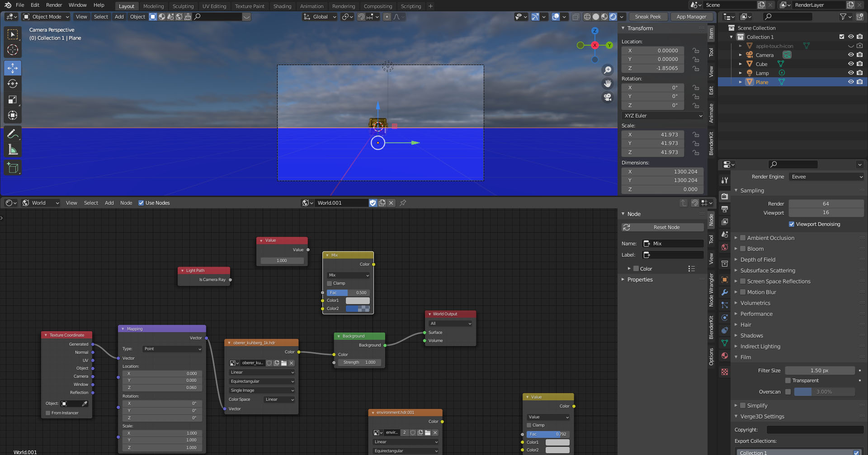Open image file for oberer_kuhberg node
The width and height of the screenshot is (868, 455).
284,363
